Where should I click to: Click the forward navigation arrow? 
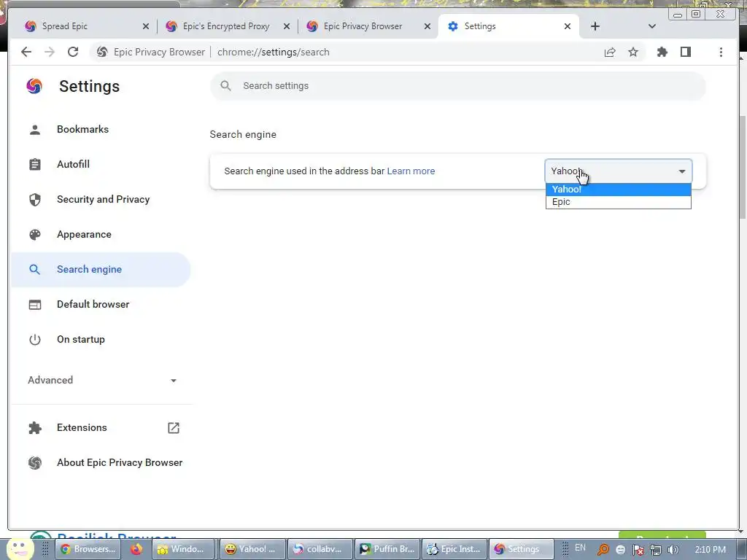coord(50,52)
